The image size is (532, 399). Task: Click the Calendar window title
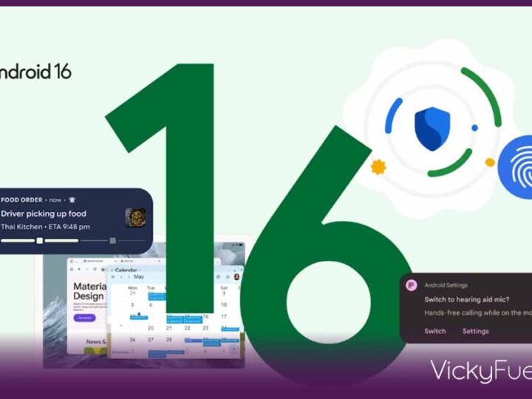(x=126, y=270)
